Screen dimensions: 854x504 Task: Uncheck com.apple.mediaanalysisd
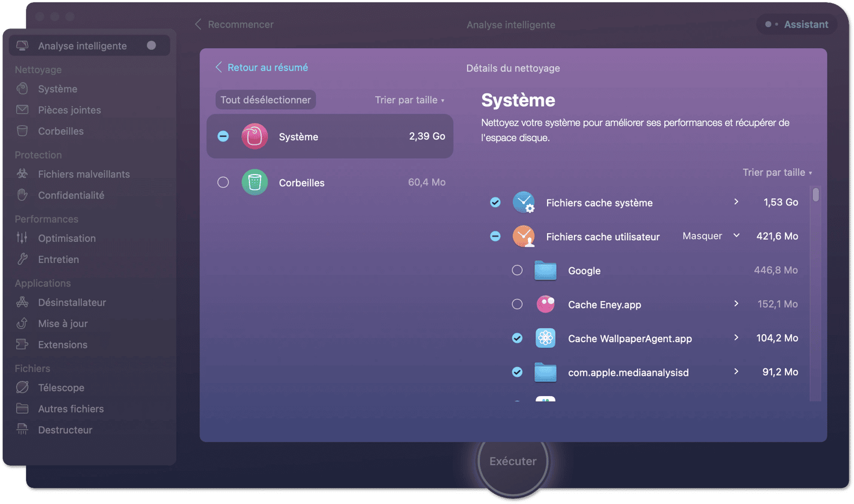coord(518,372)
